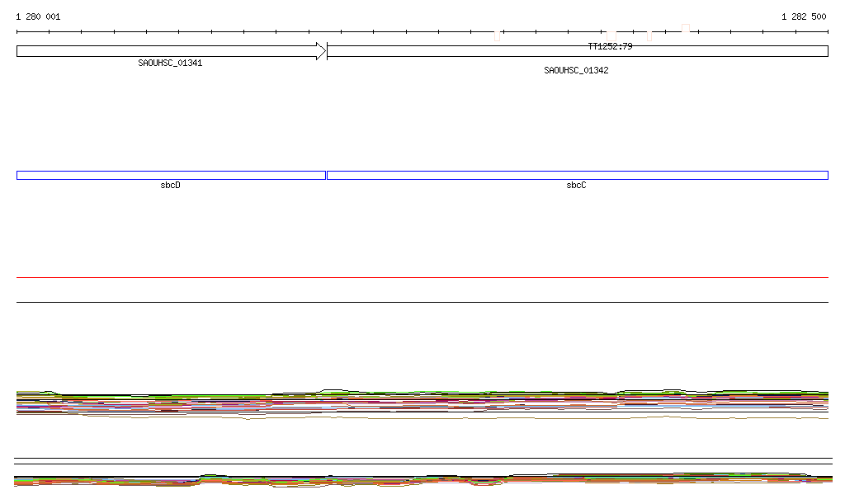Click the bottom multicolored expression track
The height and width of the screenshot is (504, 845).
point(422,480)
